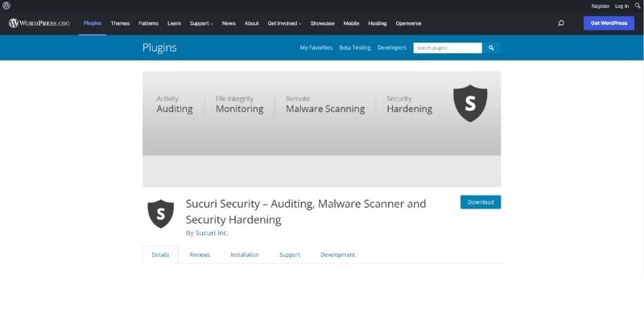The height and width of the screenshot is (322, 644).
Task: Open the Themes menu item
Action: coord(120,23)
